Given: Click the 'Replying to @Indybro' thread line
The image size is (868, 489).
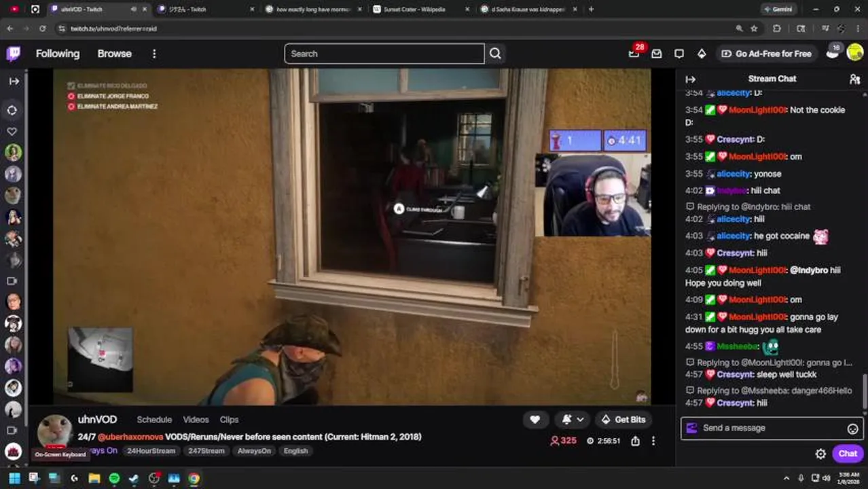Looking at the screenshot, I should click(x=748, y=206).
